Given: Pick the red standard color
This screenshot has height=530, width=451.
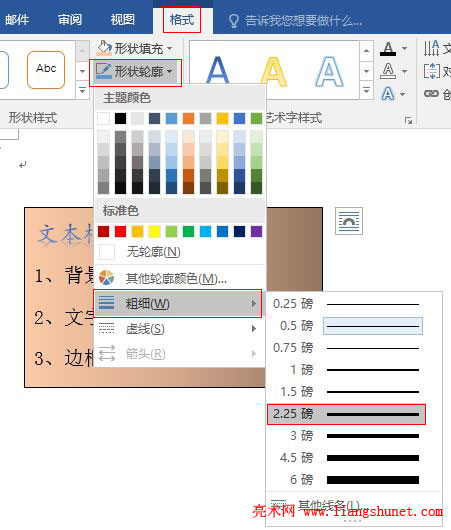Looking at the screenshot, I should (x=120, y=232).
